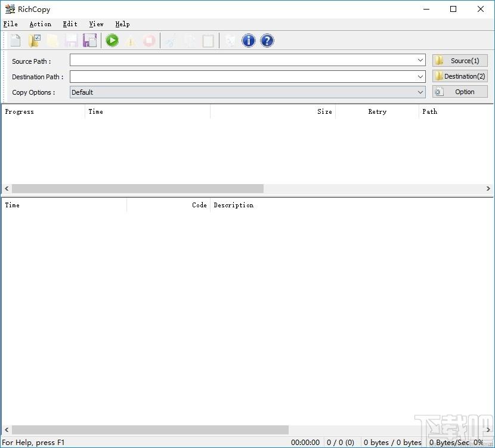
Task: Click the '0 bytes / 0 bytes' status entry
Action: tap(392, 443)
